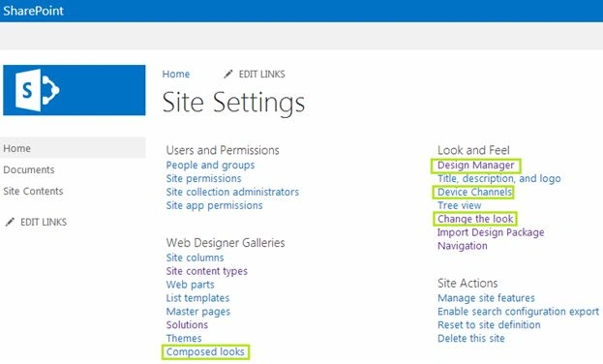
Task: Click the pencil icon in left navigation
Action: point(10,222)
